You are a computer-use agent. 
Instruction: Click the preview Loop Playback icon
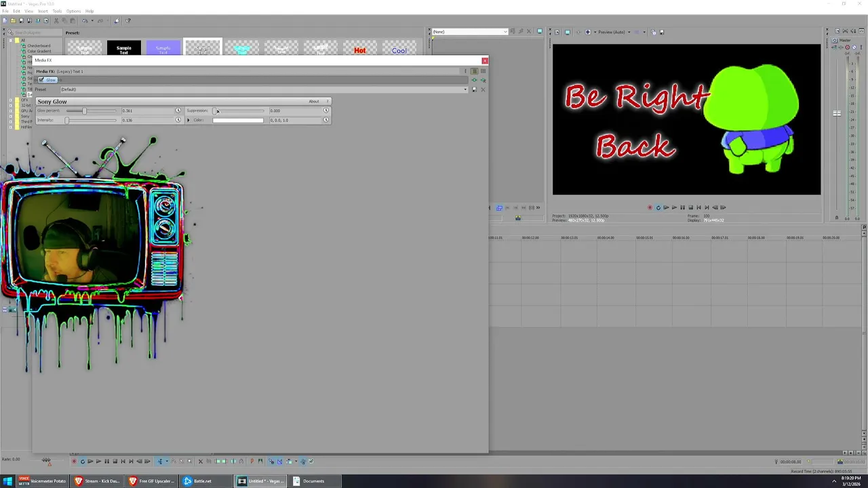click(658, 207)
